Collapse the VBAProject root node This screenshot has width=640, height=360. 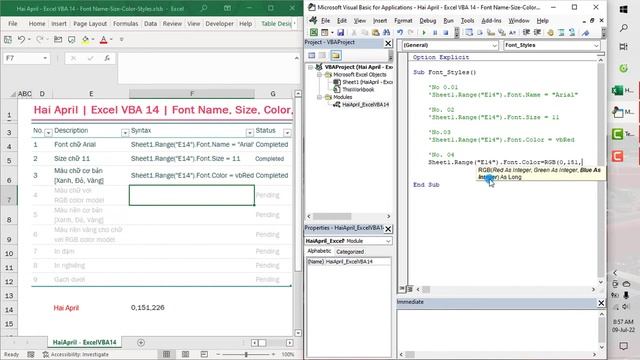point(311,67)
